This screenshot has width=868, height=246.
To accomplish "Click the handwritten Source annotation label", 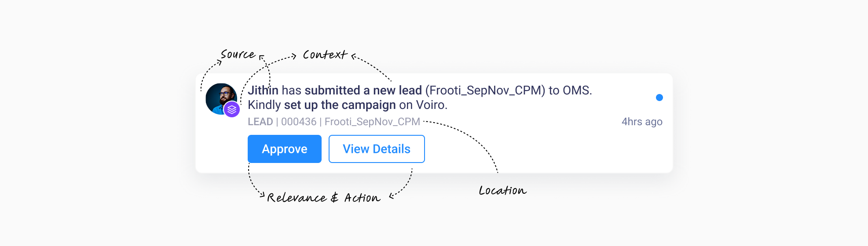I will point(238,54).
